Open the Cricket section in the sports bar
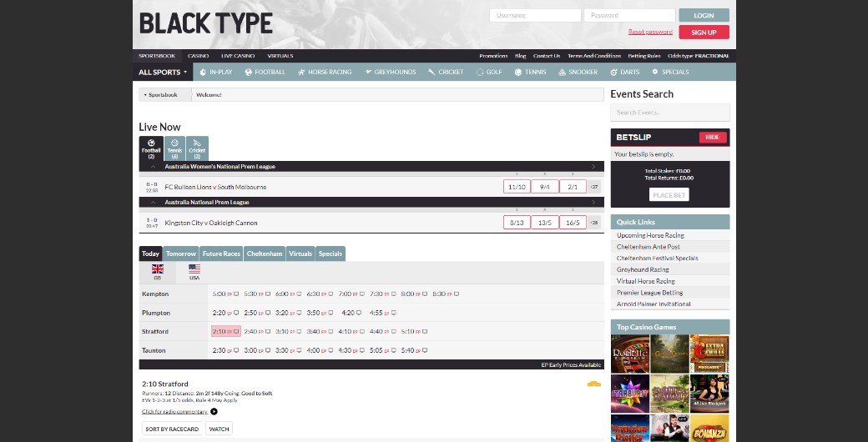The image size is (868, 442). (x=447, y=72)
